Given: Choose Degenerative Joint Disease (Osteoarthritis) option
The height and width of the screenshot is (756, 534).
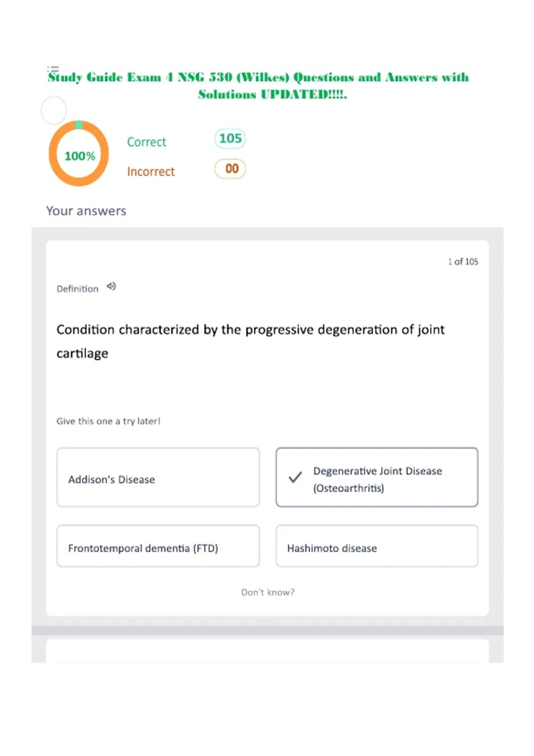Looking at the screenshot, I should 377,477.
